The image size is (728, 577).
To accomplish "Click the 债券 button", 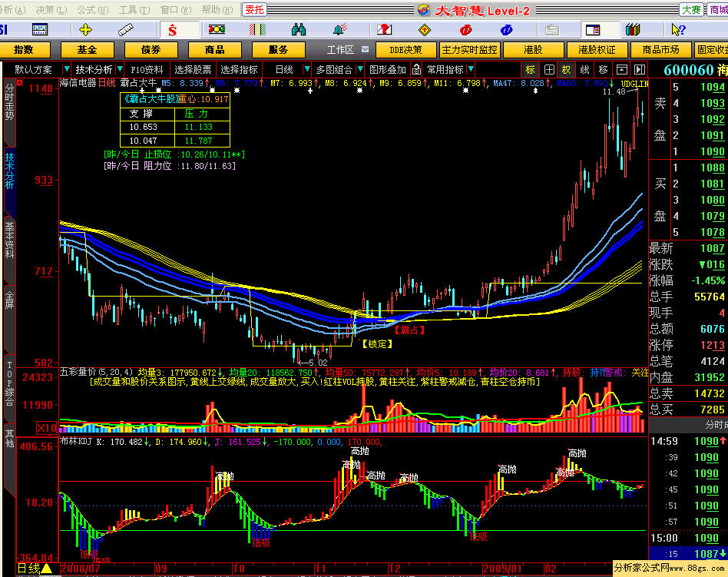I will click(151, 50).
